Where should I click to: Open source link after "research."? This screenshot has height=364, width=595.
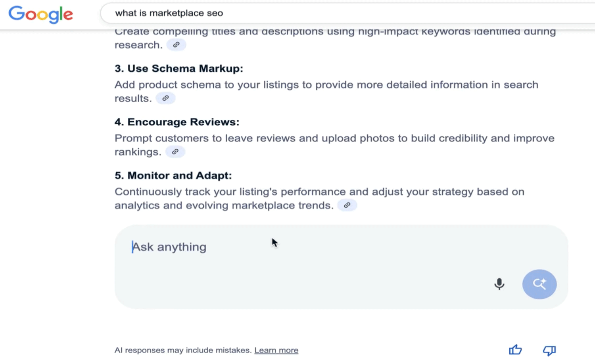(176, 45)
